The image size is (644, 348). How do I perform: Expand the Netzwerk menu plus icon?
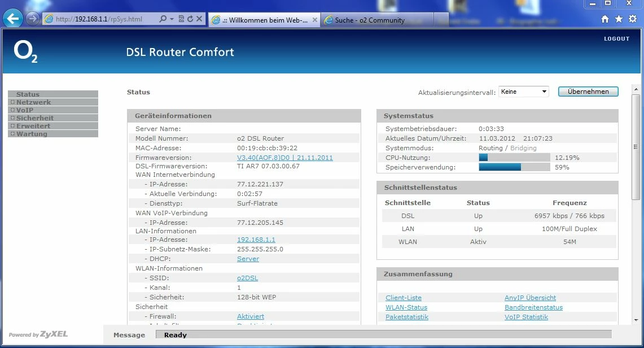tap(13, 102)
